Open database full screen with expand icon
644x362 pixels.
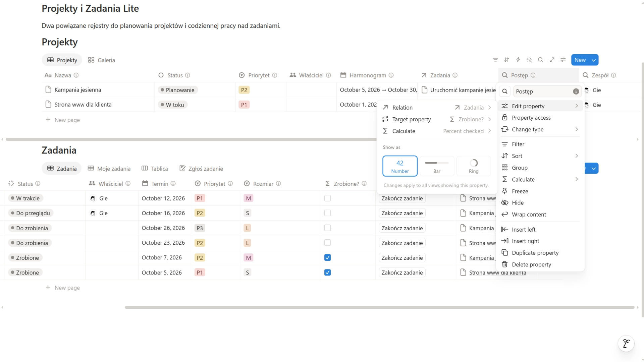coord(552,60)
